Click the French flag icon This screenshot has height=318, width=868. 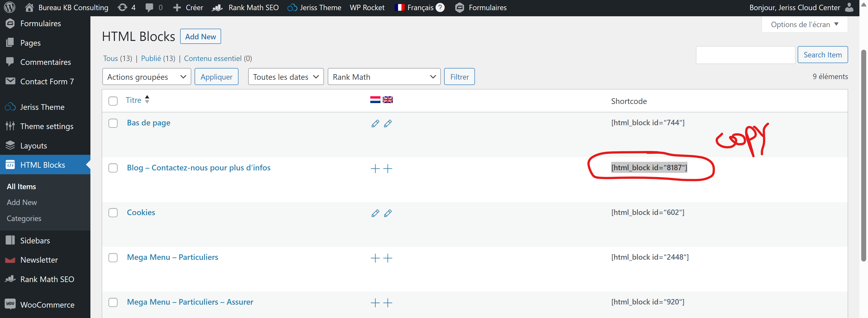(399, 7)
